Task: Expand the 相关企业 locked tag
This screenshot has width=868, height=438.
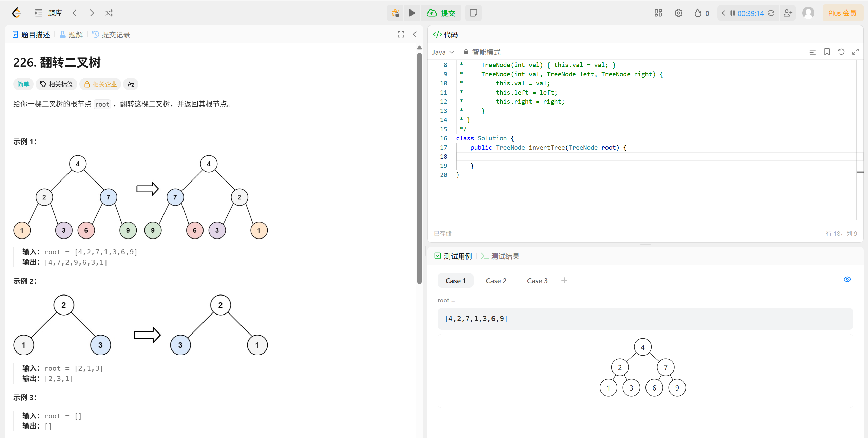Action: coord(100,84)
